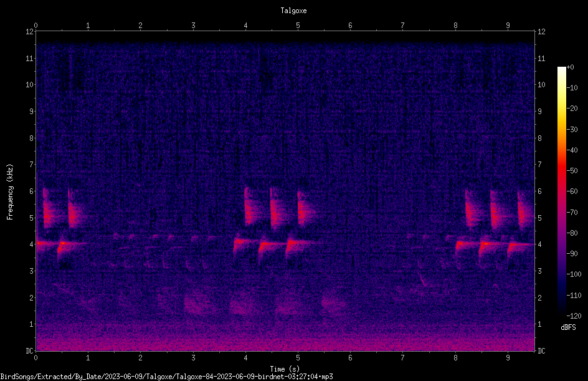Screen dimensions: 588x381
Task: Click the "-120" colorbar tick label
Action: [x=574, y=316]
